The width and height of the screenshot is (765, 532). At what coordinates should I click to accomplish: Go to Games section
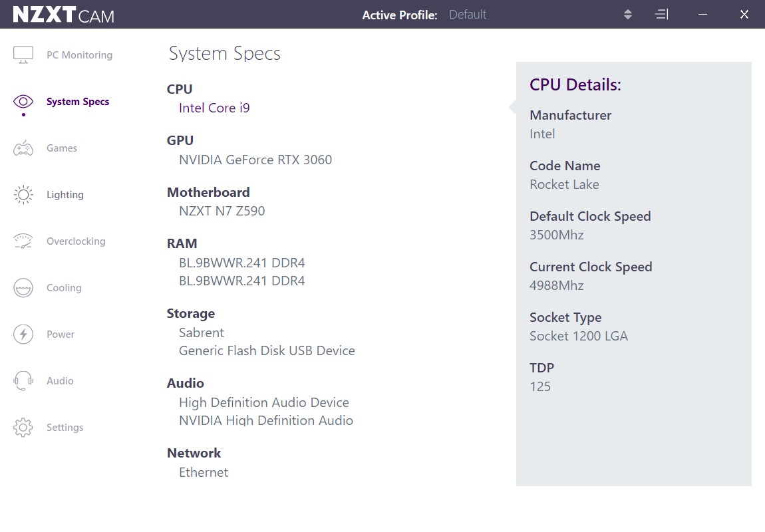coord(62,148)
